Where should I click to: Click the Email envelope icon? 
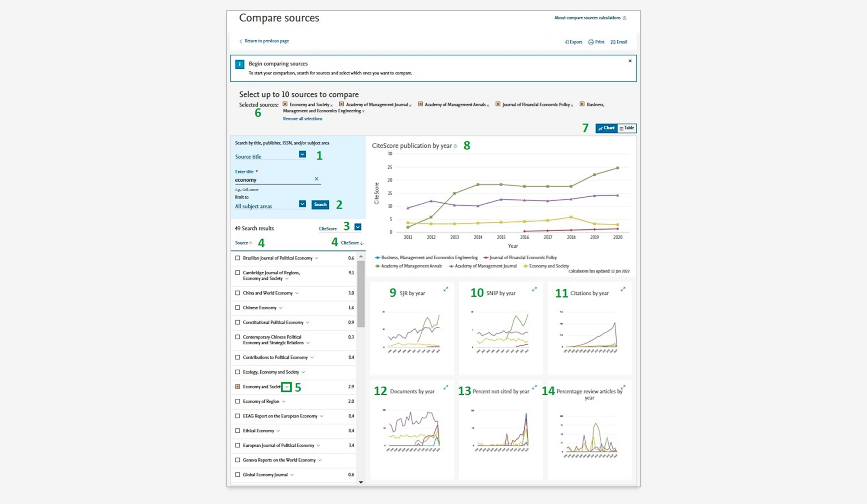click(x=613, y=42)
